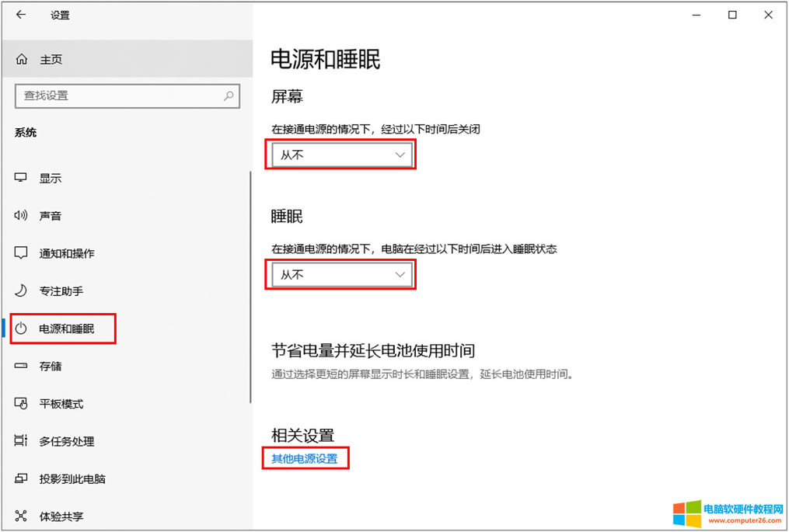点击"体验共享"图标
The width and height of the screenshot is (789, 532).
(22, 516)
